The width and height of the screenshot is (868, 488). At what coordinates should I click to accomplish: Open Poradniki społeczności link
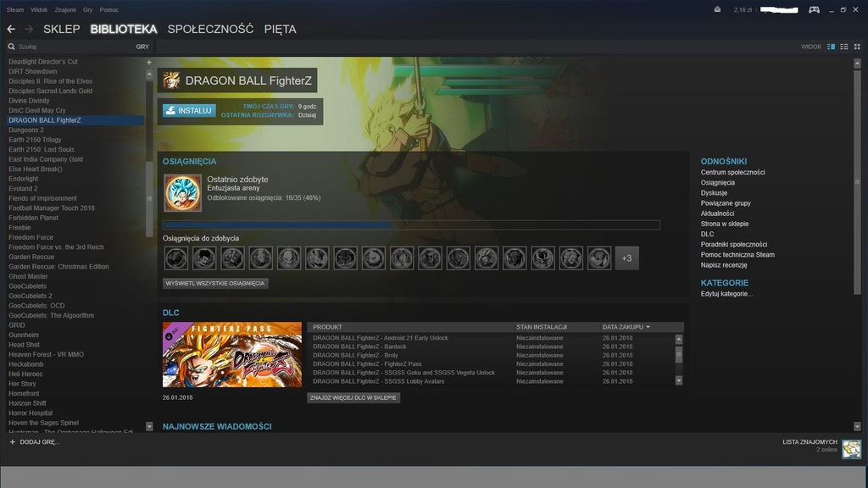click(733, 244)
